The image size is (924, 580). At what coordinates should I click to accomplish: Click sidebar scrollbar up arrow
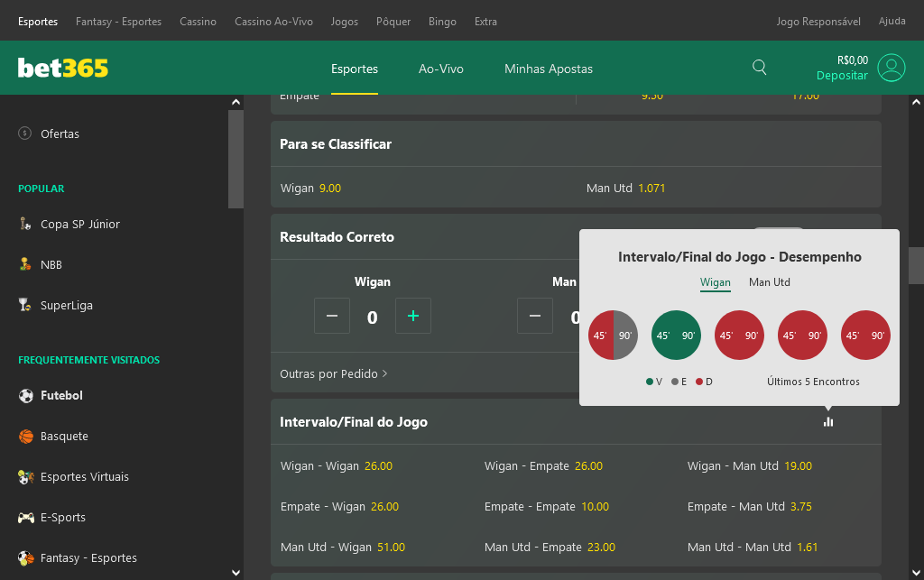(236, 102)
